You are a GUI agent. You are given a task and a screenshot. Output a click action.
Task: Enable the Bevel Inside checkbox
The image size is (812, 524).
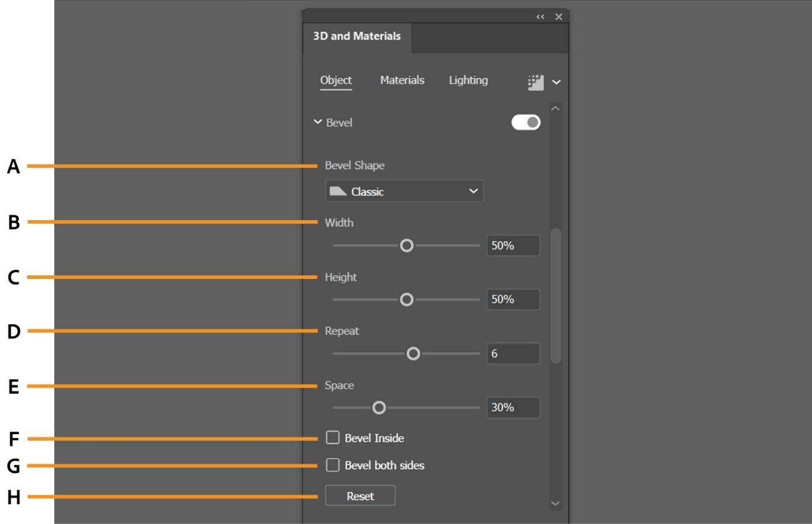pyautogui.click(x=332, y=438)
